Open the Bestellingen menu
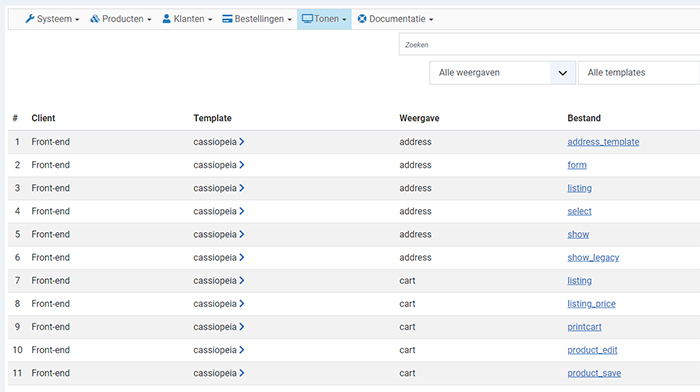The image size is (700, 392). 257,19
